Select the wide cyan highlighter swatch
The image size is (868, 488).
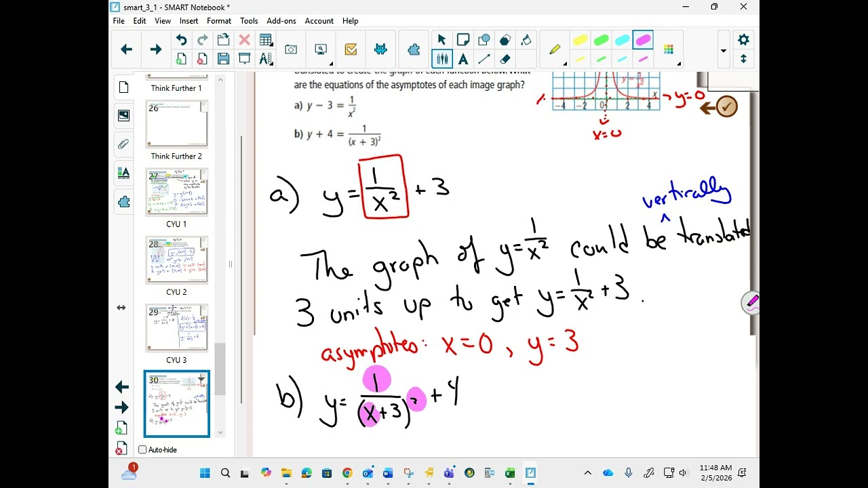tap(623, 41)
